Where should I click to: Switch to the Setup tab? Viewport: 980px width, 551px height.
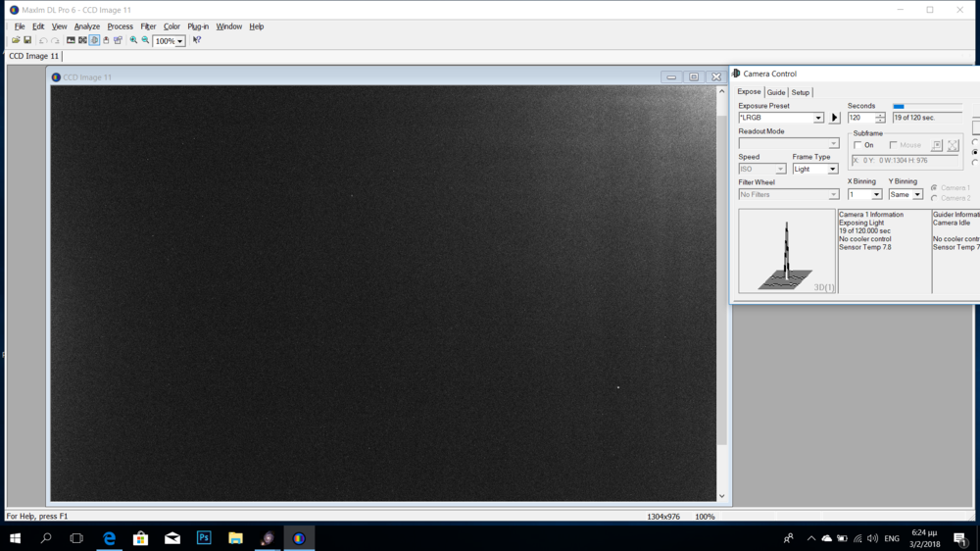(801, 92)
